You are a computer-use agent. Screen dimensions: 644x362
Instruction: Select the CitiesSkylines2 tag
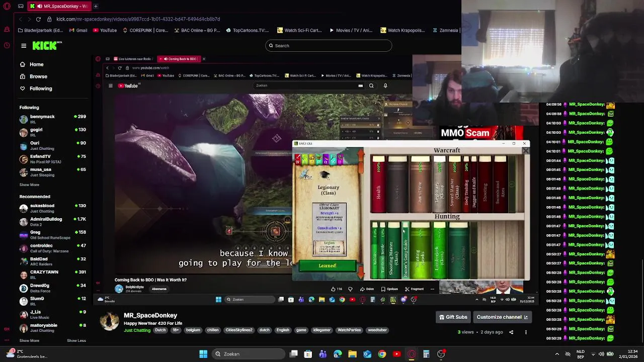[x=239, y=330]
